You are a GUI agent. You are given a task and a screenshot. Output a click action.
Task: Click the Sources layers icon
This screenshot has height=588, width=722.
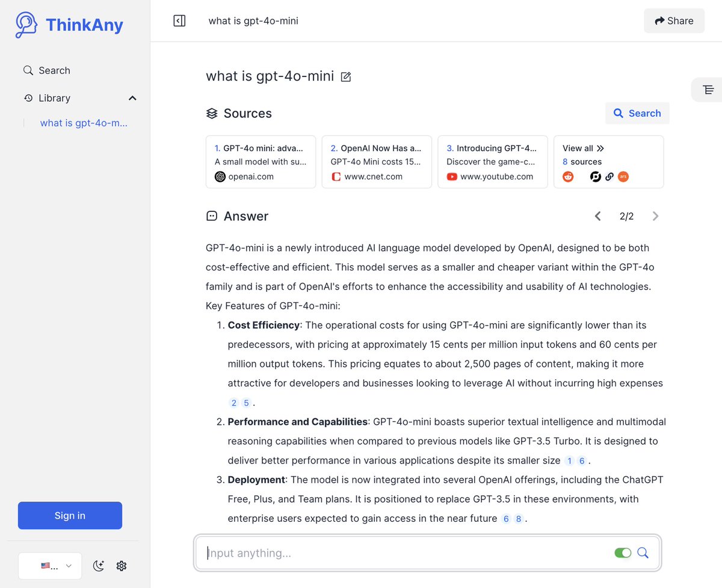(212, 113)
